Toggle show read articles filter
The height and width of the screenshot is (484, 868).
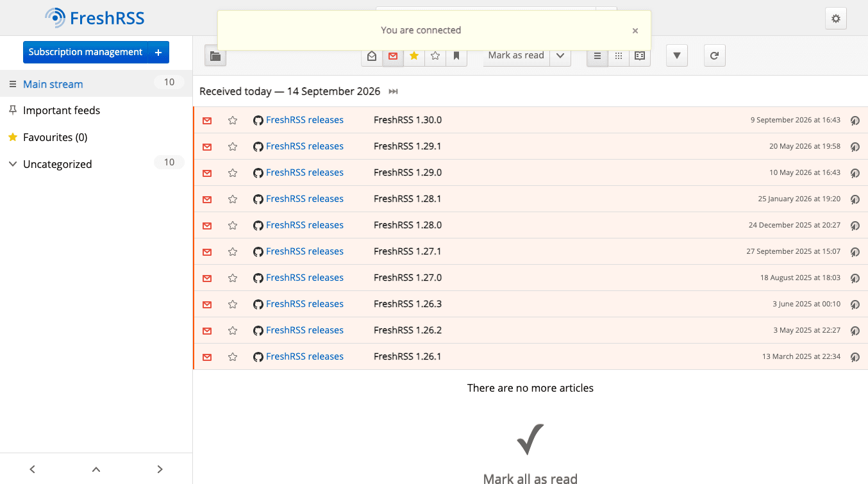(372, 56)
